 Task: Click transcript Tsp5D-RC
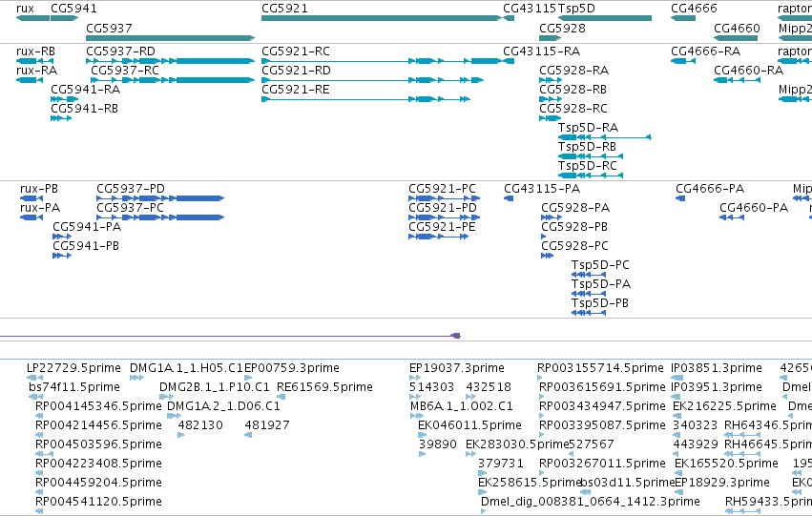point(591,175)
